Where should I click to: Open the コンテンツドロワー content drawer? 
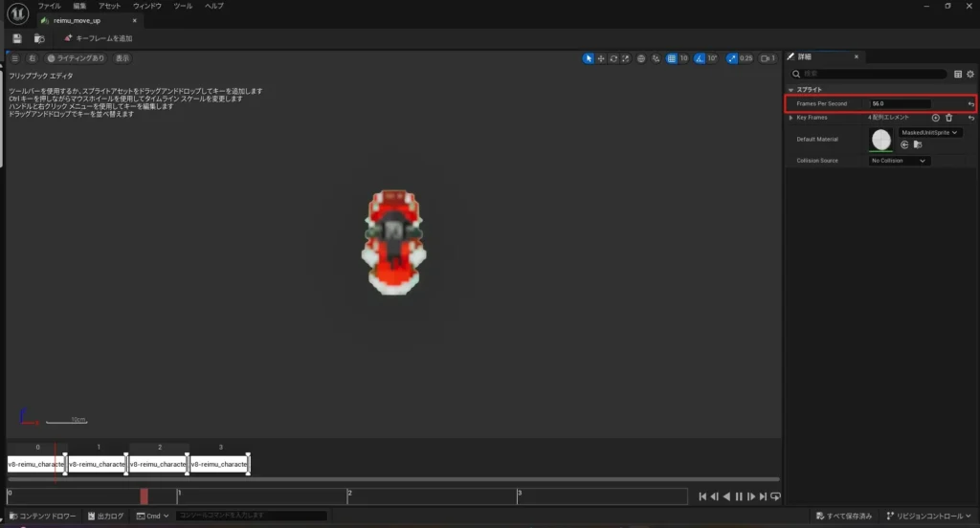click(42, 517)
